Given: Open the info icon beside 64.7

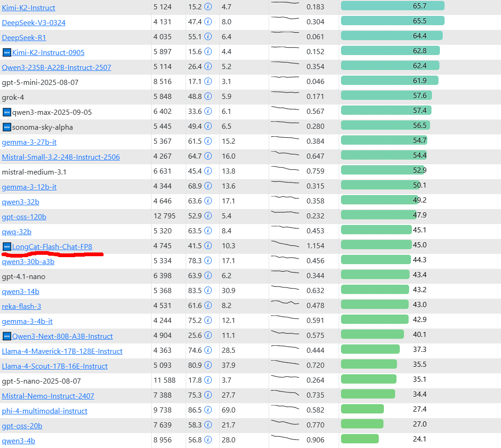Looking at the screenshot, I should 208,156.
